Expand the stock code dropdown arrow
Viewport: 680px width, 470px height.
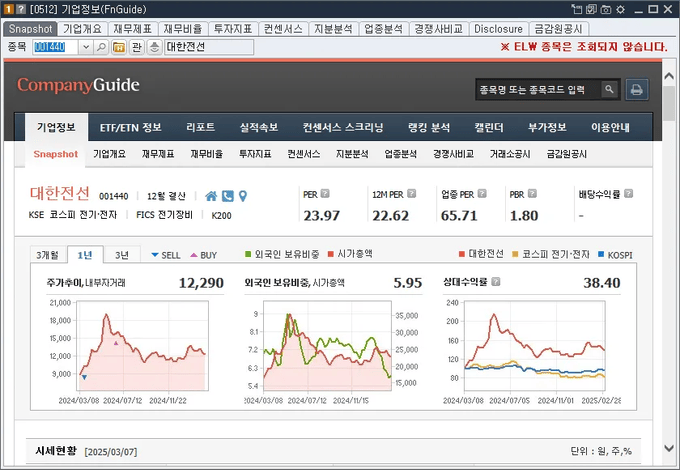pos(86,47)
